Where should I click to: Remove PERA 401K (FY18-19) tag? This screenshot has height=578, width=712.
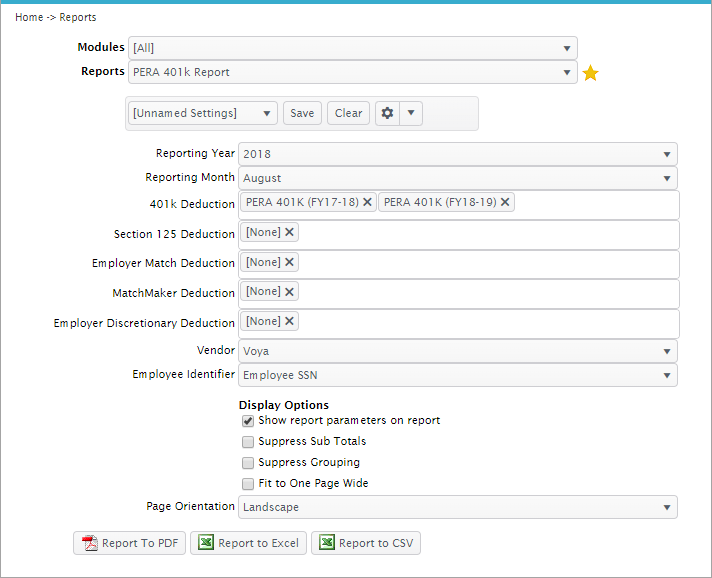[x=506, y=202]
